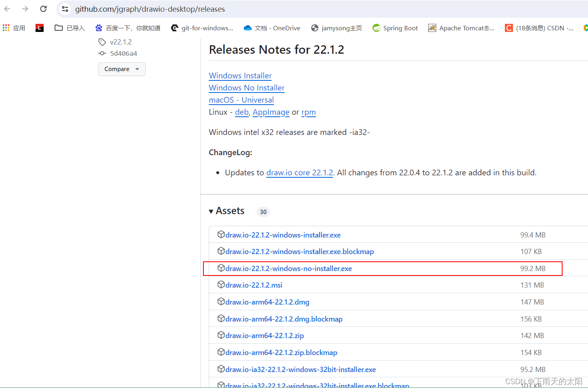Open the draw.io core 22.1.2 link
Viewport: 588px width, 389px height.
click(299, 172)
